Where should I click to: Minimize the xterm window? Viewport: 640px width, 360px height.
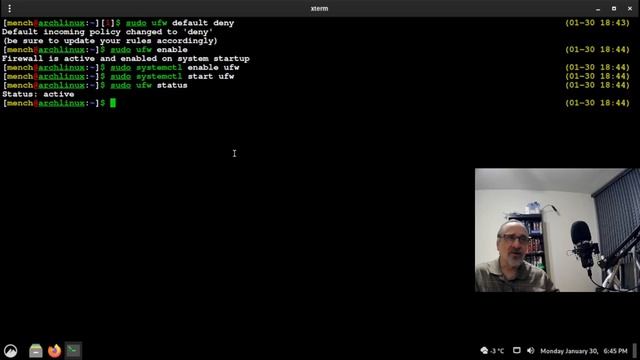point(598,9)
